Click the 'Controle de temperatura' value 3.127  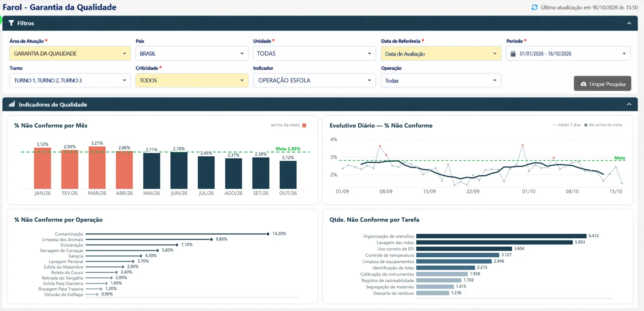(x=507, y=255)
